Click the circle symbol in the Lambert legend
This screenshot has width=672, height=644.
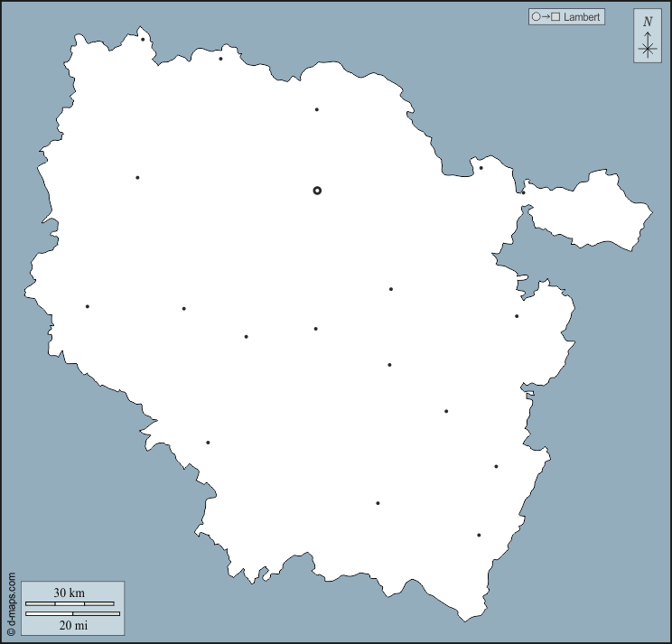click(536, 17)
